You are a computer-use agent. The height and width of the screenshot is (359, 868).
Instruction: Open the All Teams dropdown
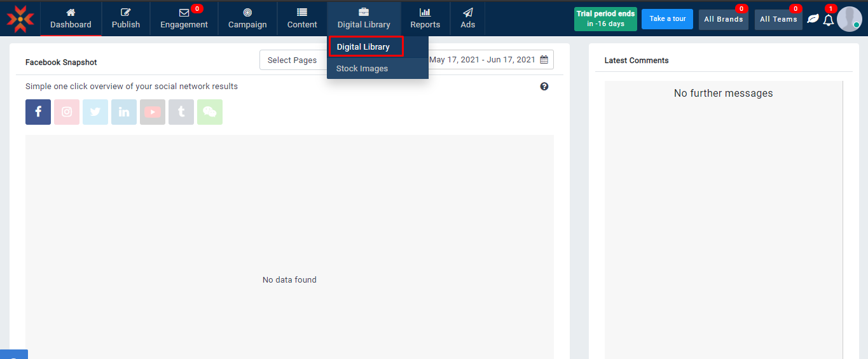click(x=778, y=19)
